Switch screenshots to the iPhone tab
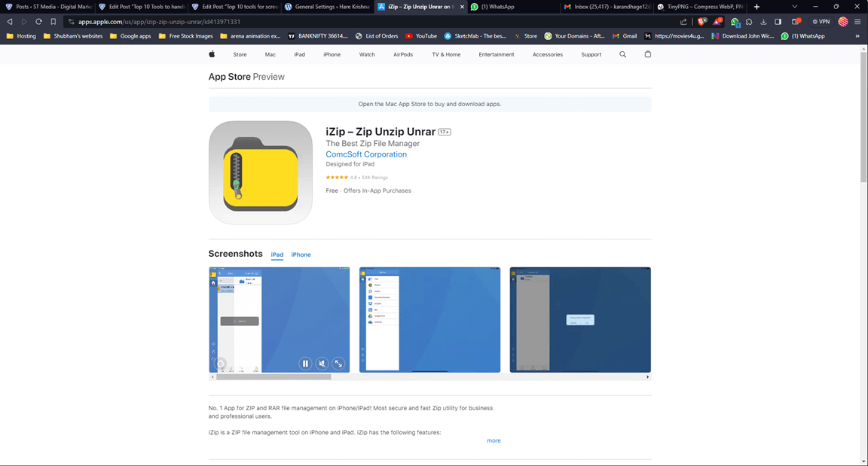868x466 pixels. [301, 254]
